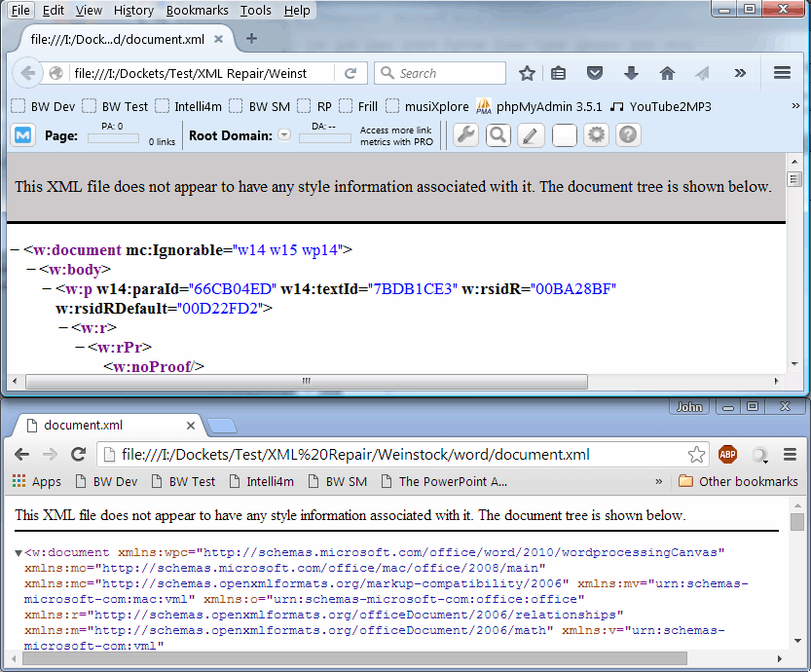Collapse the w:body node
The height and width of the screenshot is (672, 811).
31,270
